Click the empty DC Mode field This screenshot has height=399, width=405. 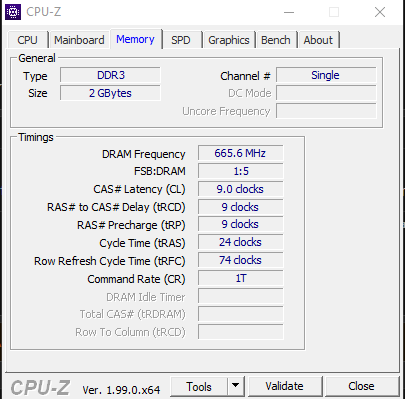pyautogui.click(x=326, y=93)
